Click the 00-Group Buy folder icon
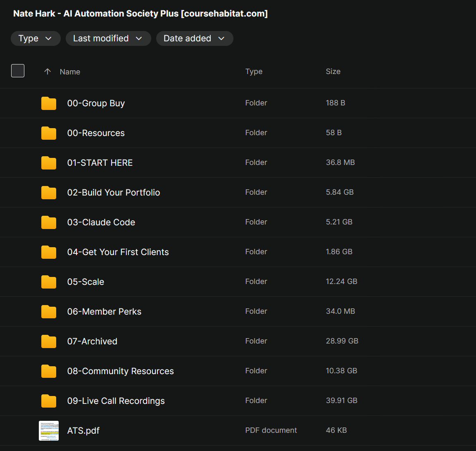The width and height of the screenshot is (476, 451). coord(49,103)
